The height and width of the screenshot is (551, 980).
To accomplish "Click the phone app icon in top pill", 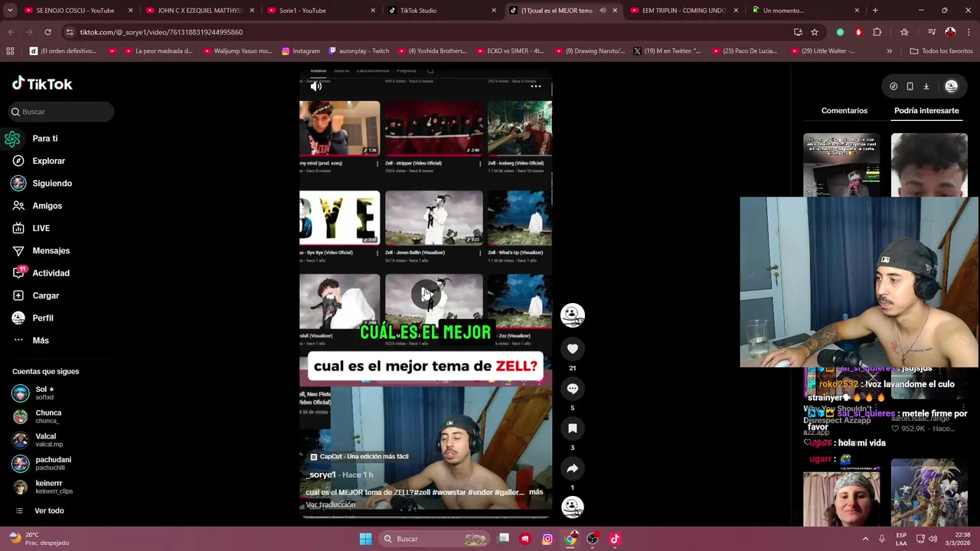I will click(910, 86).
